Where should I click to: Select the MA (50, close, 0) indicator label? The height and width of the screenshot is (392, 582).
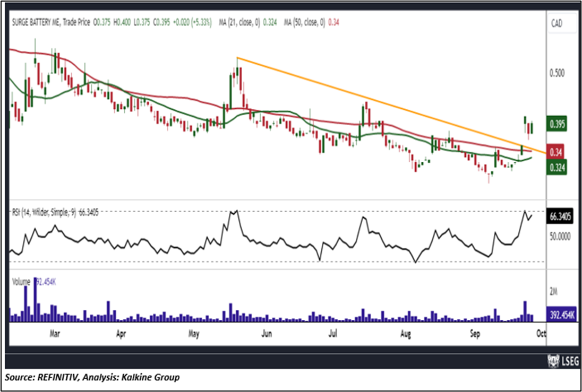(x=304, y=23)
